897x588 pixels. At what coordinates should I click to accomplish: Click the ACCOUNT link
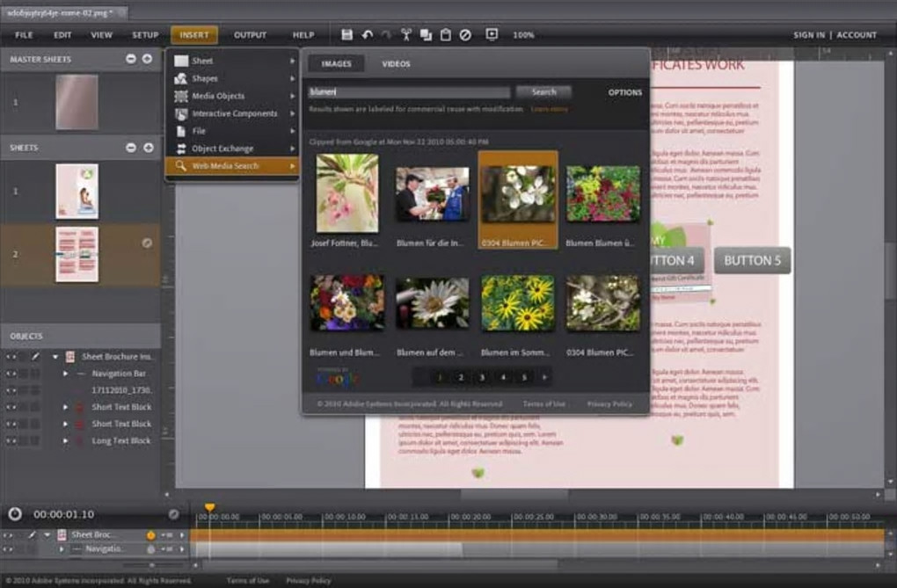coord(857,35)
